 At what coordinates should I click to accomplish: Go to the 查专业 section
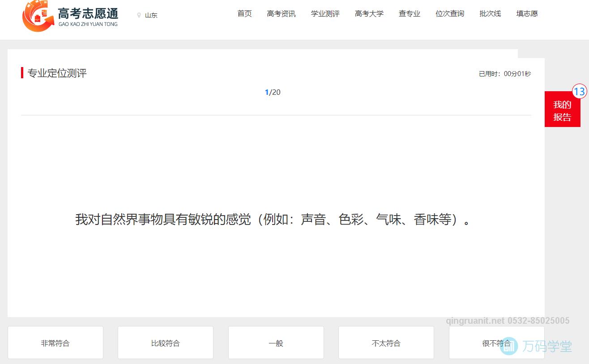click(x=409, y=13)
